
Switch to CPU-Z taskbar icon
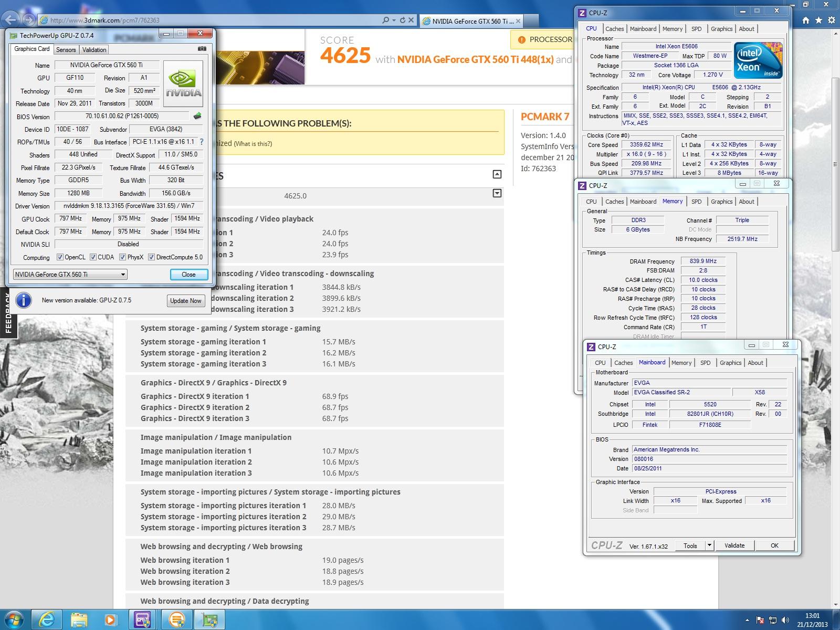coord(143,620)
